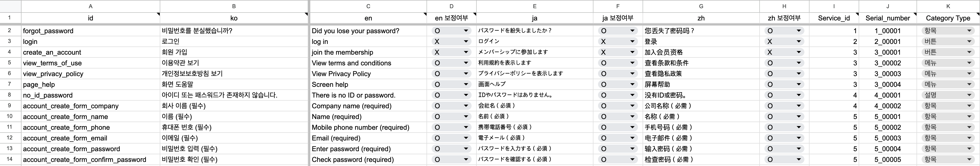Open zh 보정여부 dropdown in account_create_form_email row
This screenshot has height=166, width=980.
(784, 138)
